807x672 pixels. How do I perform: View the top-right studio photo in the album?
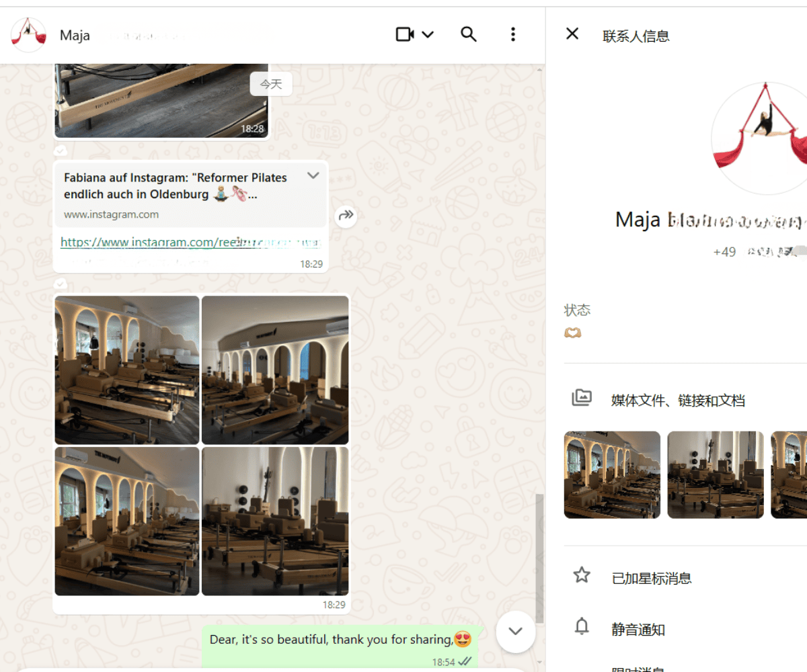click(x=275, y=370)
